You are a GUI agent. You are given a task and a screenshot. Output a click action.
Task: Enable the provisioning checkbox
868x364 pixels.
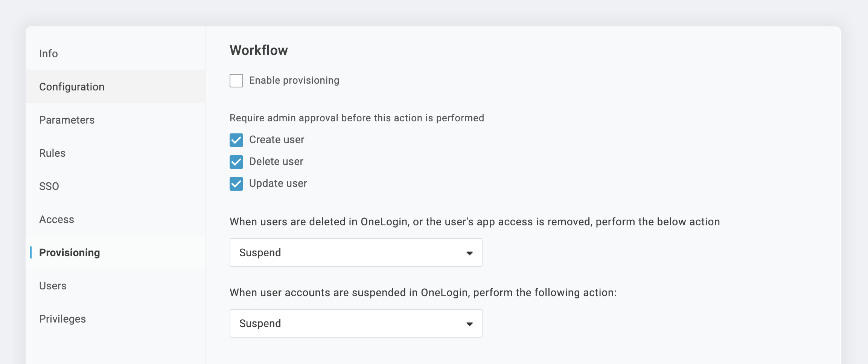[236, 81]
